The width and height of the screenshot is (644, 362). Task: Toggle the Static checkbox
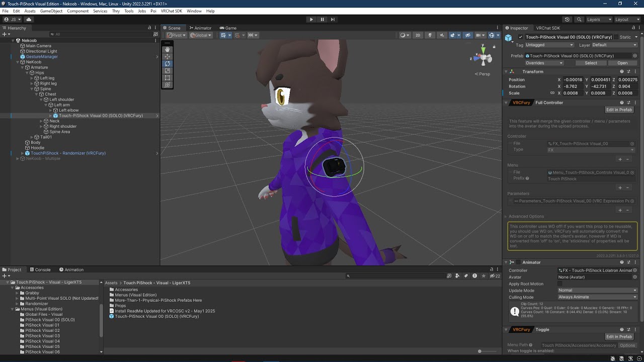pos(616,37)
